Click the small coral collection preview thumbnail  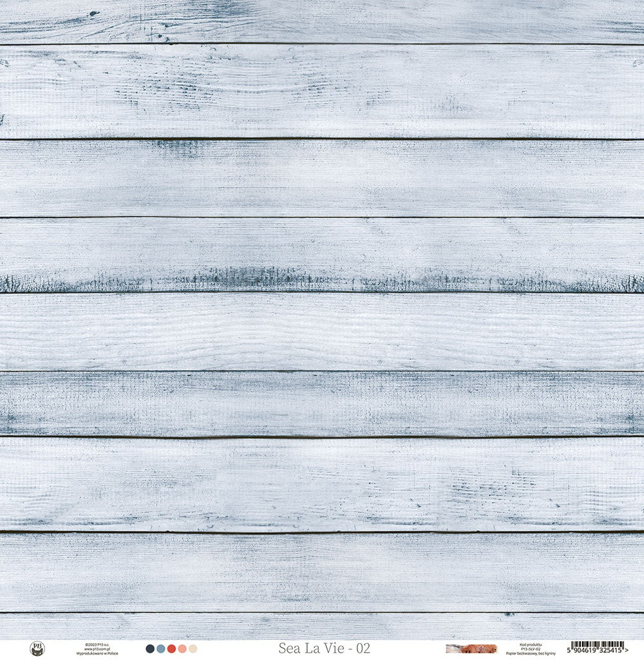tap(470, 648)
